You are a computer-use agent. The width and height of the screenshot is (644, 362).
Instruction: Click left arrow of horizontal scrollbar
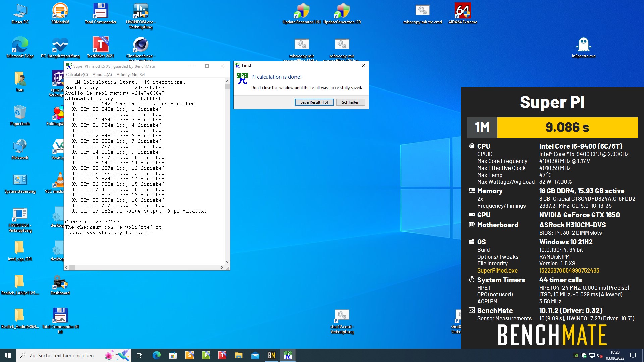point(66,267)
